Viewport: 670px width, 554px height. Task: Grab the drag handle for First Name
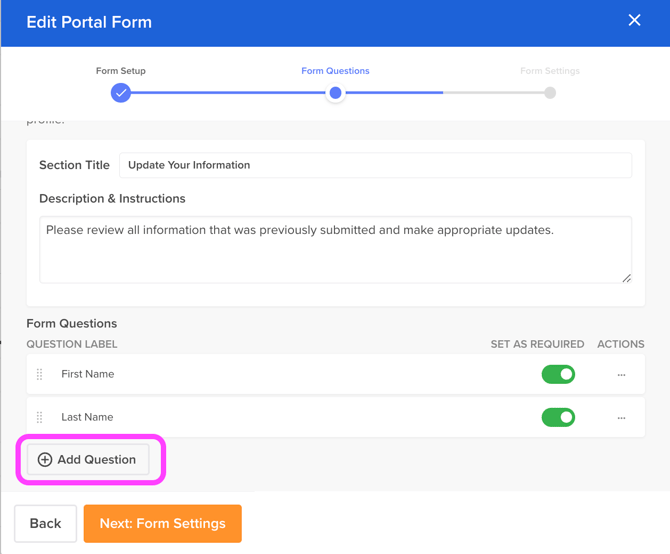[x=40, y=374]
